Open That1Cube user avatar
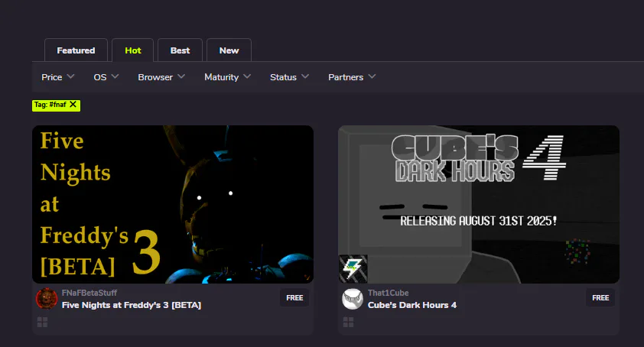 point(353,299)
